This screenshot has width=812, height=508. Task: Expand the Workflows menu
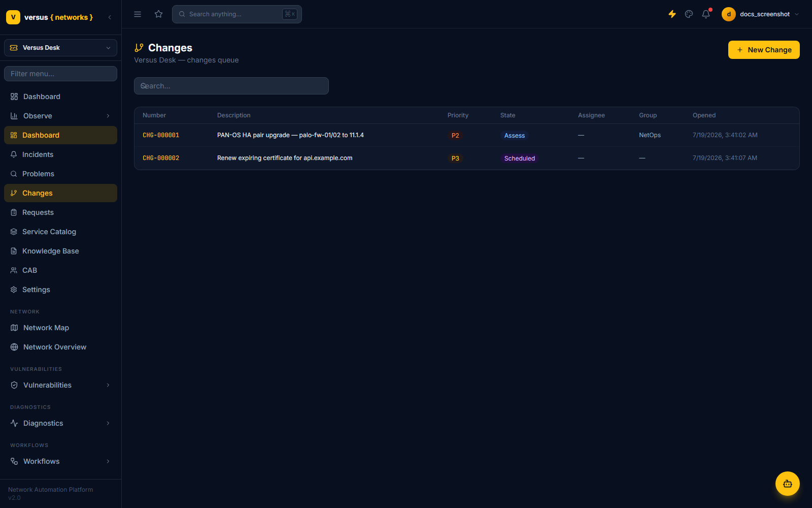pyautogui.click(x=60, y=461)
